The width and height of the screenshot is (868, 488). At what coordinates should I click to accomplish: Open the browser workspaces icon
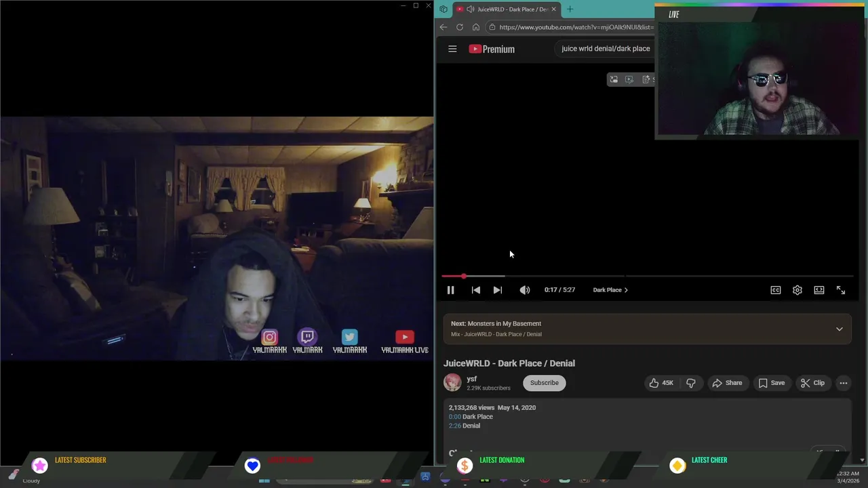coord(443,9)
